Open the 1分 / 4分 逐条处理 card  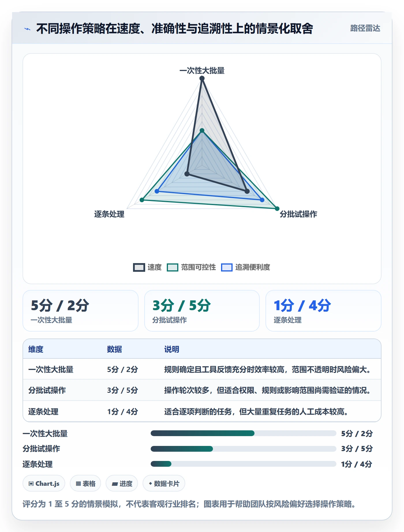pyautogui.click(x=323, y=311)
